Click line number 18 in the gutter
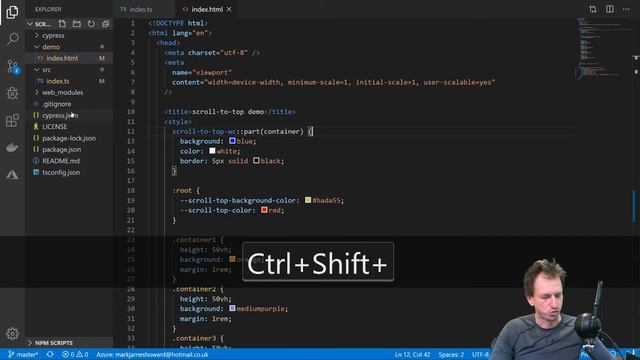The image size is (640, 360). pos(131,190)
